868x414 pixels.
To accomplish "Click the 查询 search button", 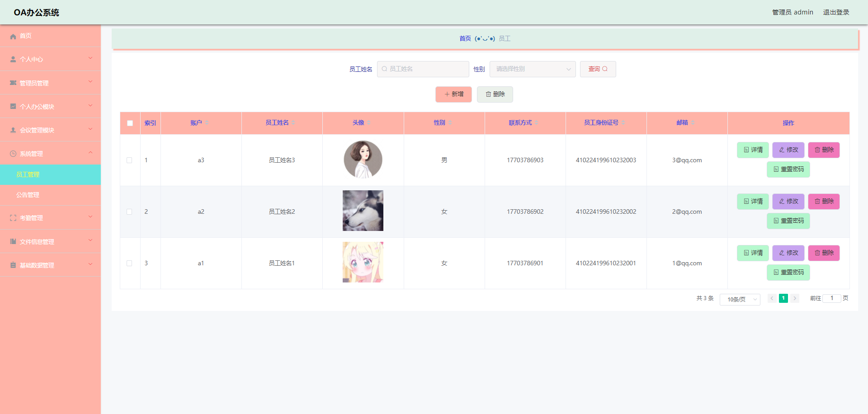I will [x=598, y=69].
